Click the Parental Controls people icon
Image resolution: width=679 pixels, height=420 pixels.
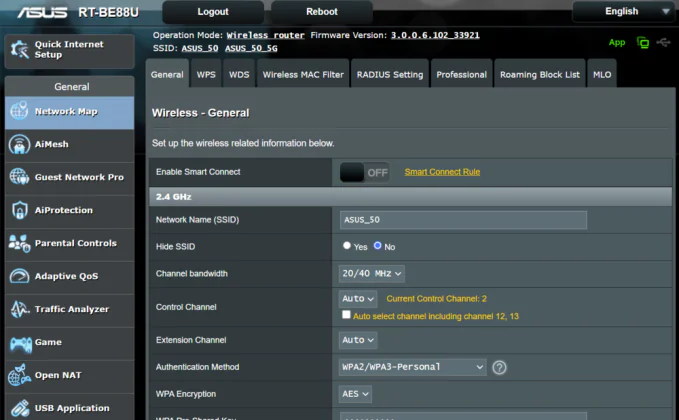coord(19,243)
